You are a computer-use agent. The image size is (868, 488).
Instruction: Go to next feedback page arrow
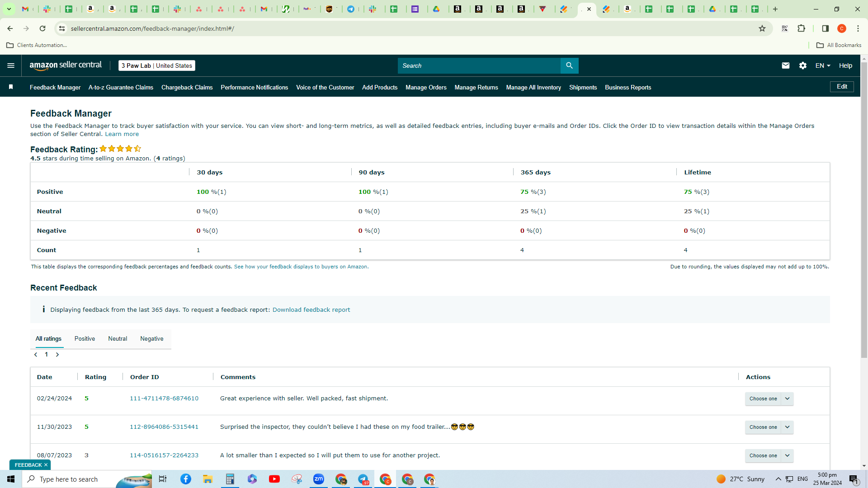click(57, 355)
